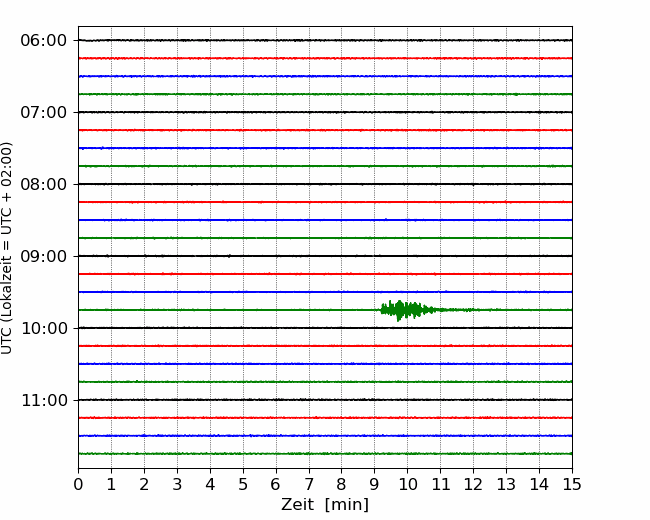
Task: Click the x-axis tick label 9
Action: click(x=375, y=484)
